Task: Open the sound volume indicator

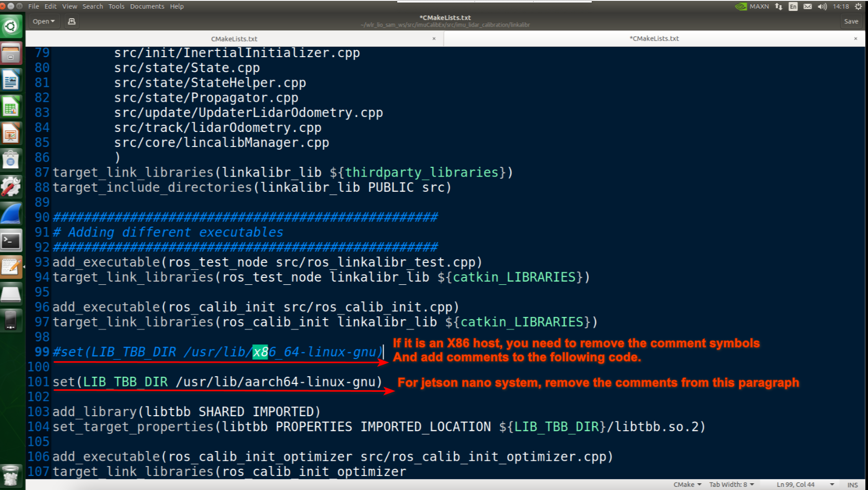Action: [x=822, y=6]
